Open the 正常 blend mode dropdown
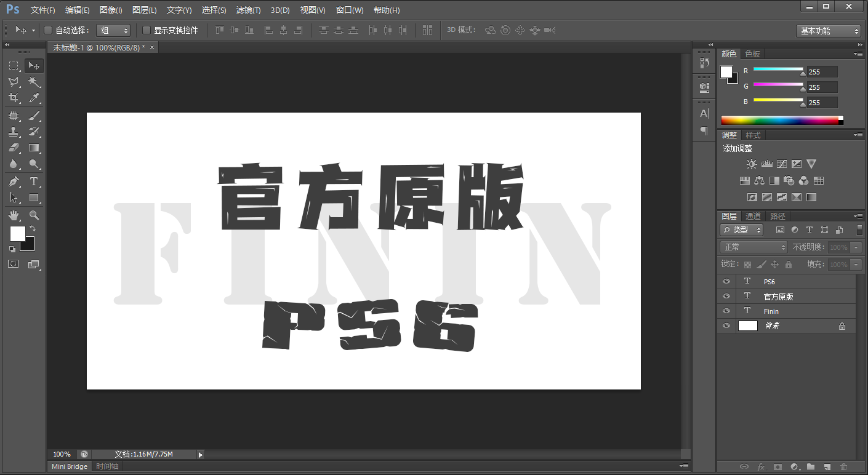The image size is (868, 475). click(x=754, y=247)
